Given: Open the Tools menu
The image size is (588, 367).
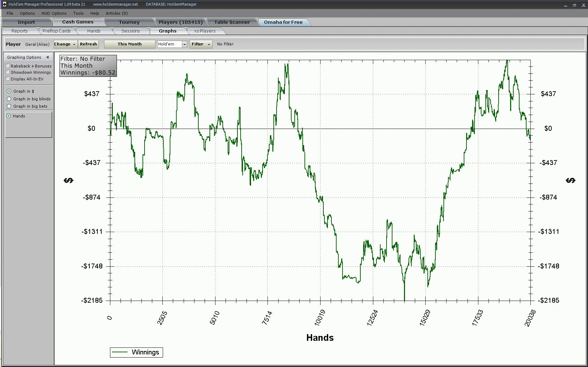Looking at the screenshot, I should click(78, 13).
